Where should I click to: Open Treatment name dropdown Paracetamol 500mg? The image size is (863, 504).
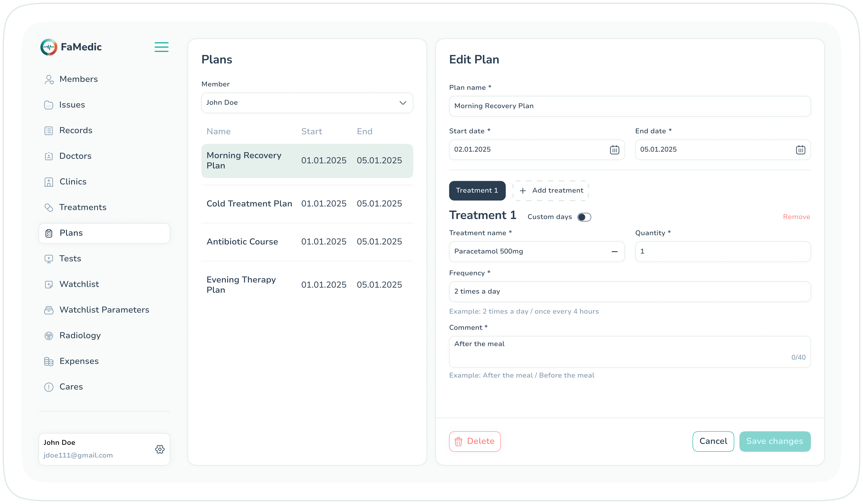click(x=537, y=252)
